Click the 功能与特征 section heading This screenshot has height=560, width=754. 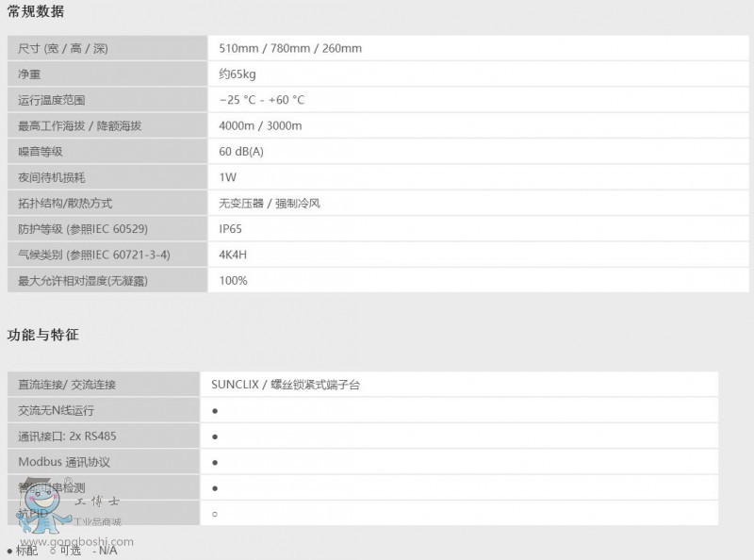tap(42, 335)
